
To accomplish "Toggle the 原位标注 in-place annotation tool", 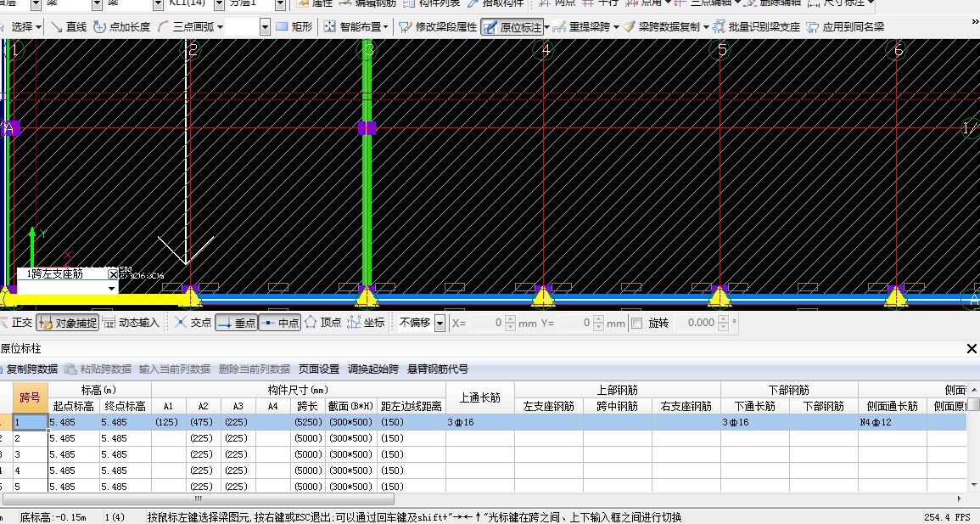I will point(512,27).
